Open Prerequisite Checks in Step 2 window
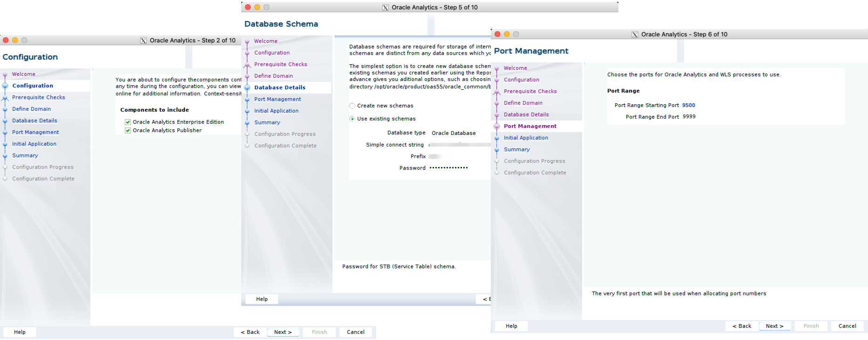 [39, 97]
